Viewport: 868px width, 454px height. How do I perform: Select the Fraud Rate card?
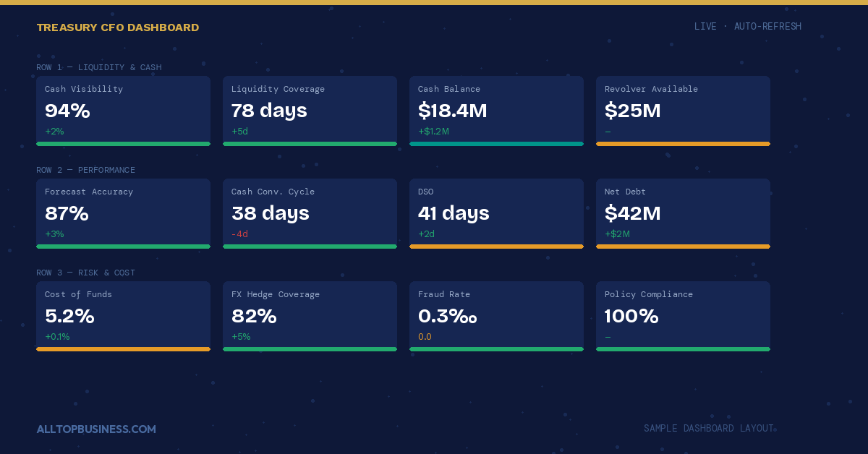pos(496,316)
